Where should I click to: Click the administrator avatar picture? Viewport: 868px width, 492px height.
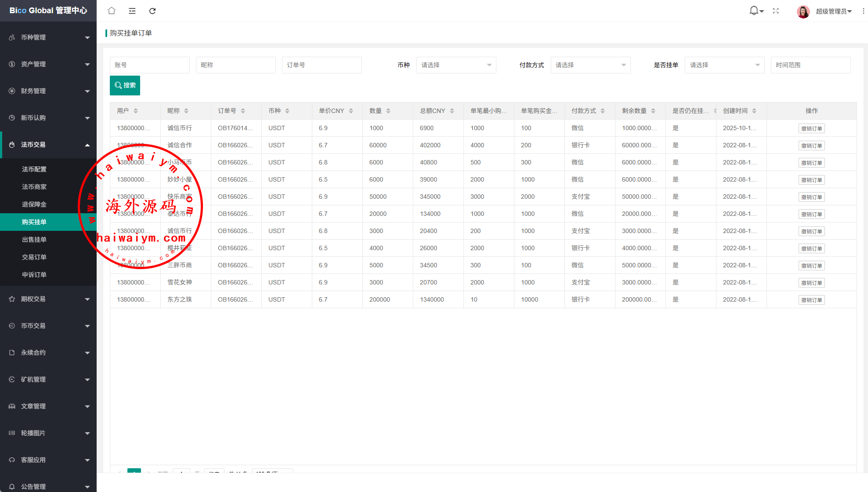point(803,11)
